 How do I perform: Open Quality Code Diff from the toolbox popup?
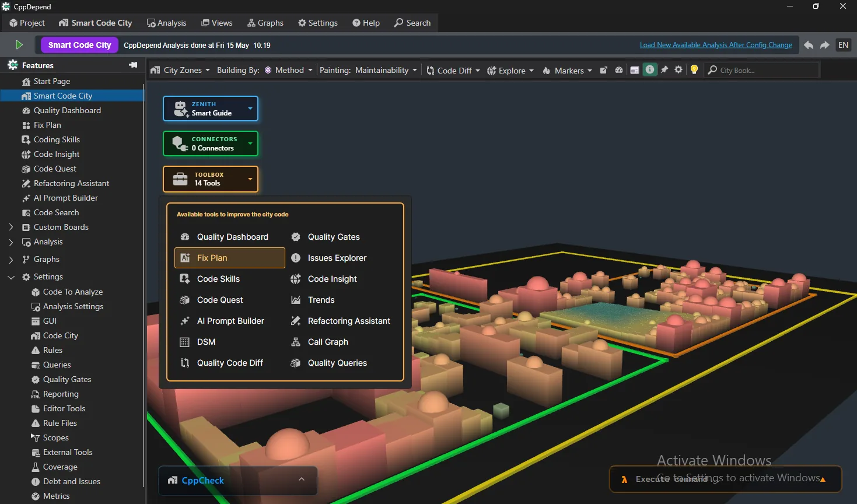pyautogui.click(x=230, y=363)
